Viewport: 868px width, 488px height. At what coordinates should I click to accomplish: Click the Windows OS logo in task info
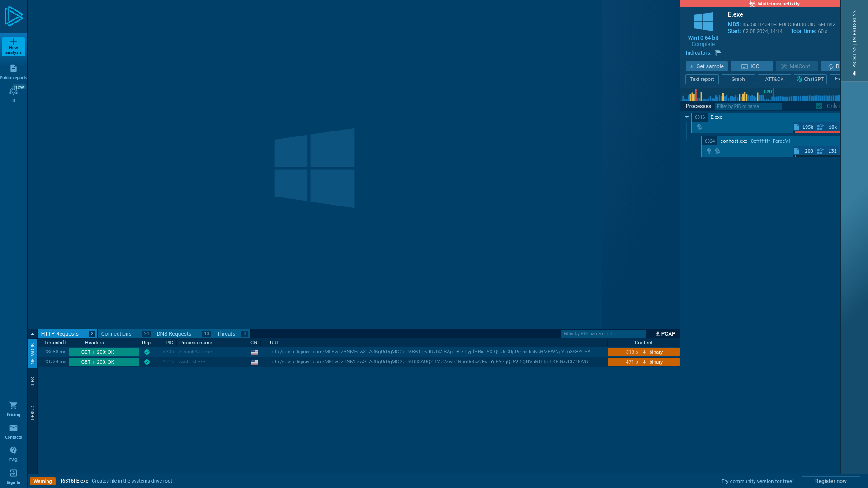[x=703, y=22]
